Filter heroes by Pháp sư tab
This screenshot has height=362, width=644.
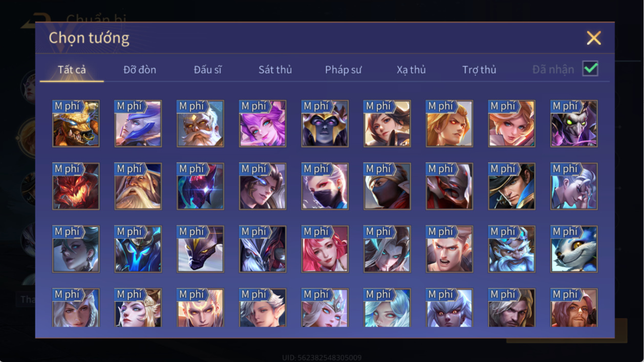[x=343, y=70]
